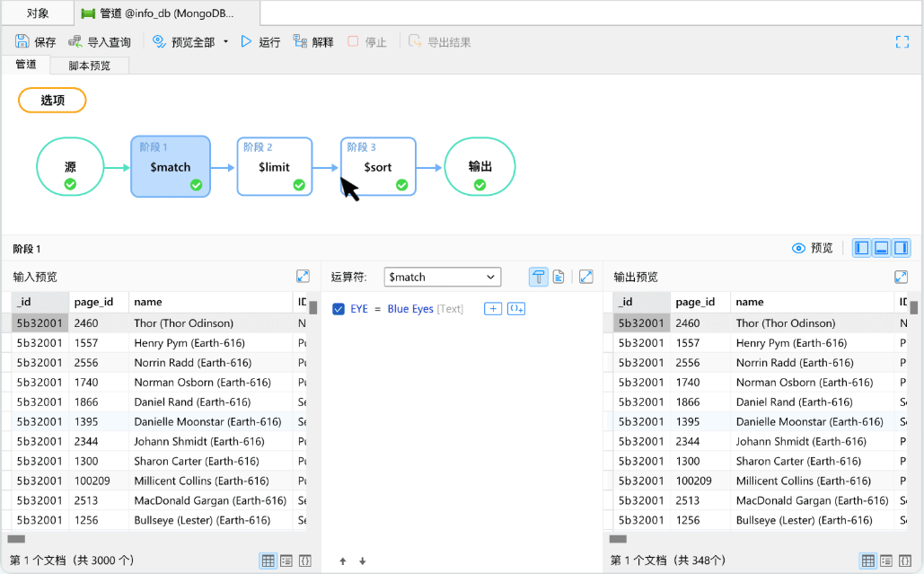Select Henry Pym (Earth-616) in output preview
The image size is (924, 574).
coord(791,343)
